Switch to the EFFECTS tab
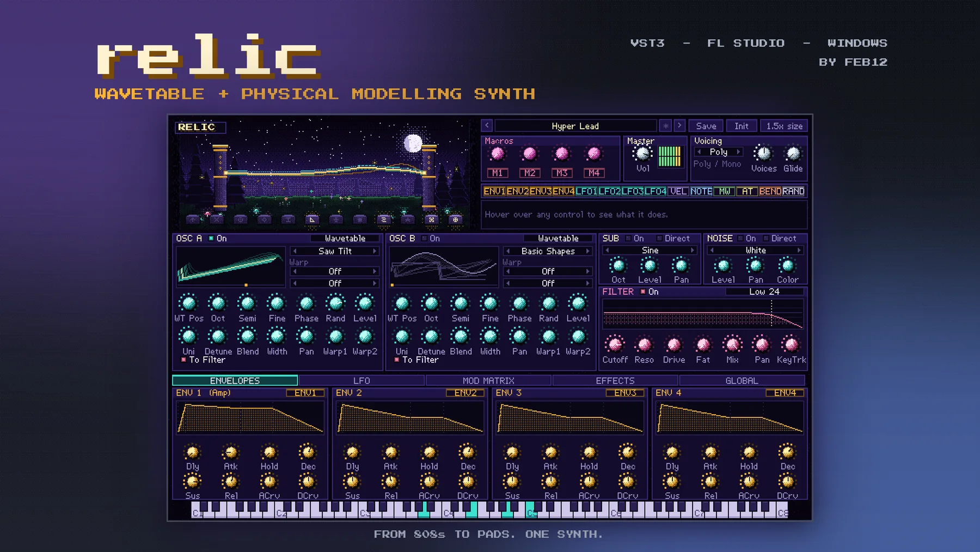The width and height of the screenshot is (980, 552). click(615, 380)
